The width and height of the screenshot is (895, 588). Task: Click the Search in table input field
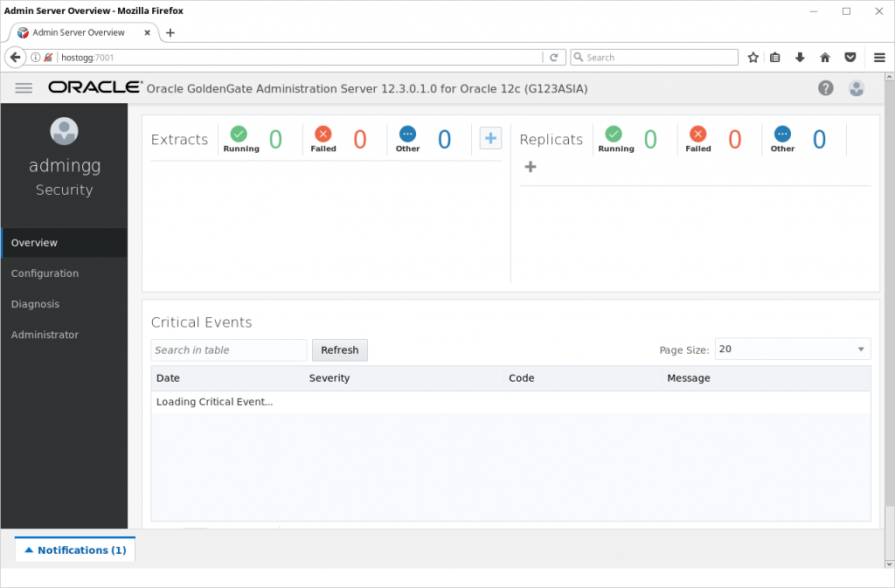(x=228, y=349)
